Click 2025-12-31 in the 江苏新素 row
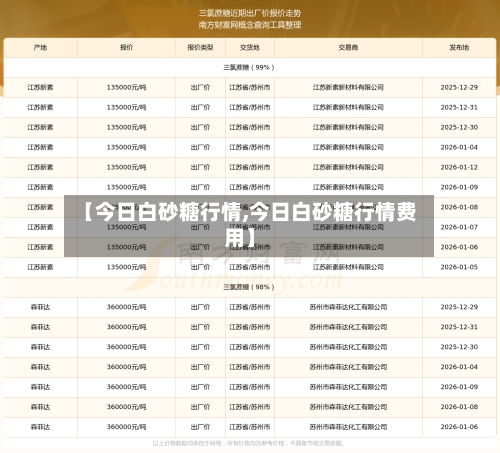Screen dimensions: 500x453 coord(459,108)
